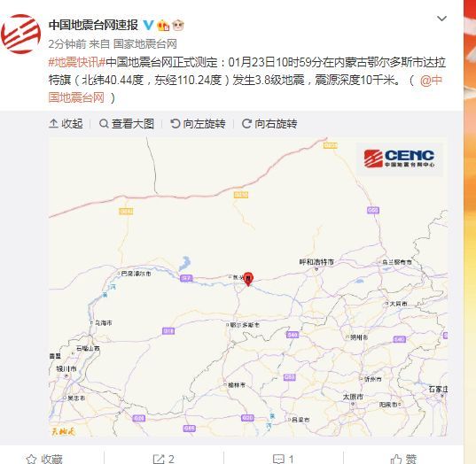Click the pig emoji badge icon
Image resolution: width=476 pixels, height=464 pixels.
[178, 25]
